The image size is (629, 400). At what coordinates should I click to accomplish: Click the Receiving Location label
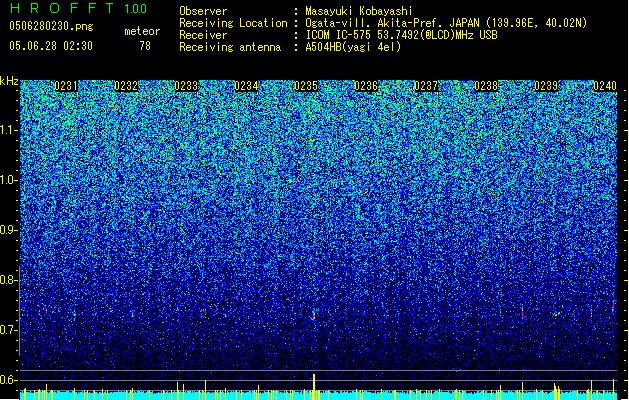233,23
